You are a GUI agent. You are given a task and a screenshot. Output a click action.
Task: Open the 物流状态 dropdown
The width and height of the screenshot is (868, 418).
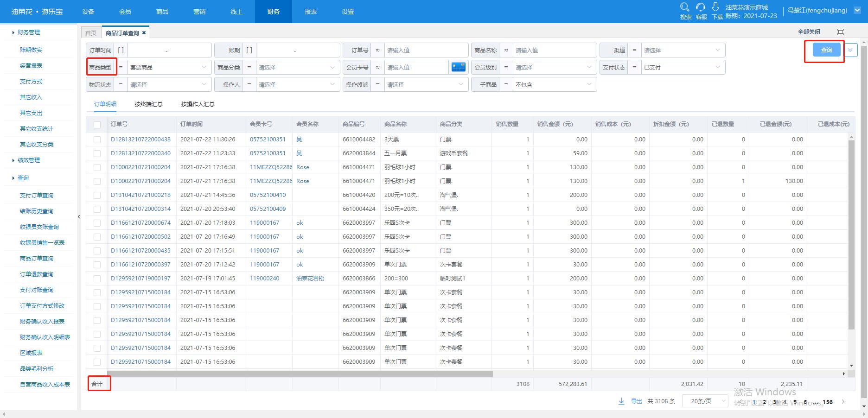(169, 84)
